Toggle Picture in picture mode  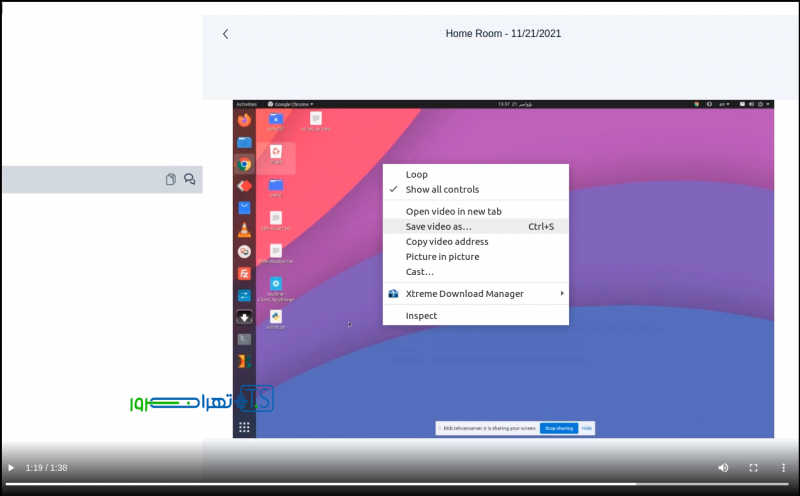[x=442, y=257]
